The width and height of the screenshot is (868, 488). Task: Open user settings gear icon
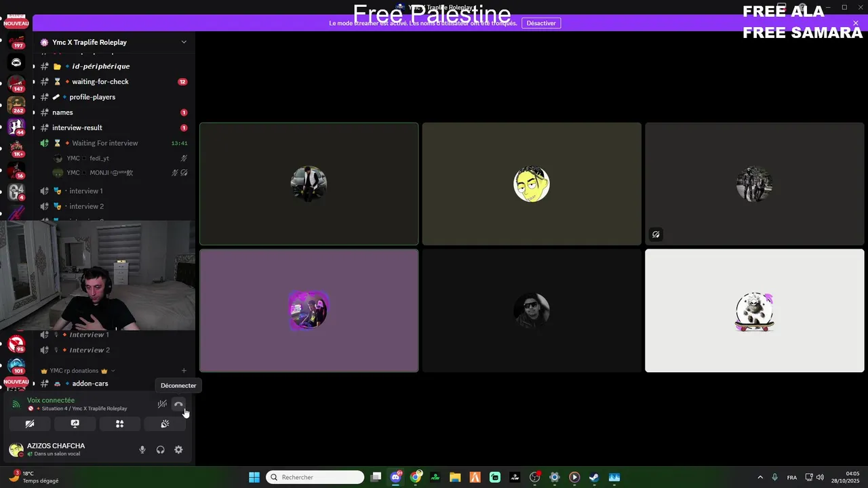[x=178, y=449]
